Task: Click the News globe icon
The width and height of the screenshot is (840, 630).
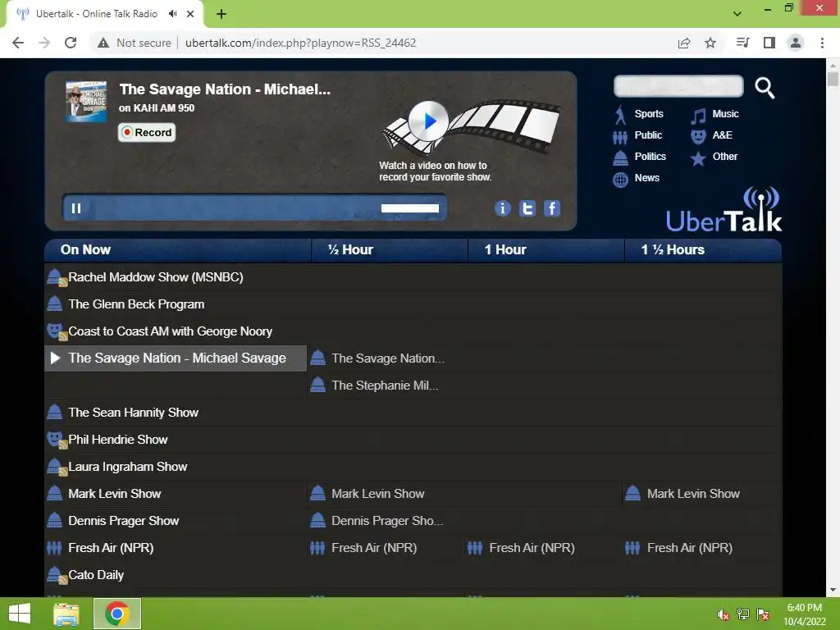Action: pos(620,180)
